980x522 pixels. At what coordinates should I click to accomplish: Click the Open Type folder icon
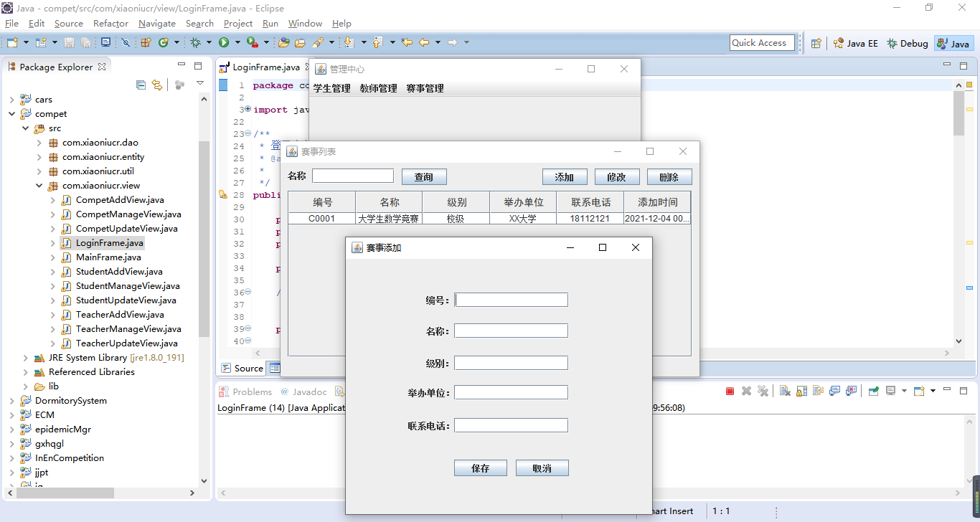click(x=283, y=43)
